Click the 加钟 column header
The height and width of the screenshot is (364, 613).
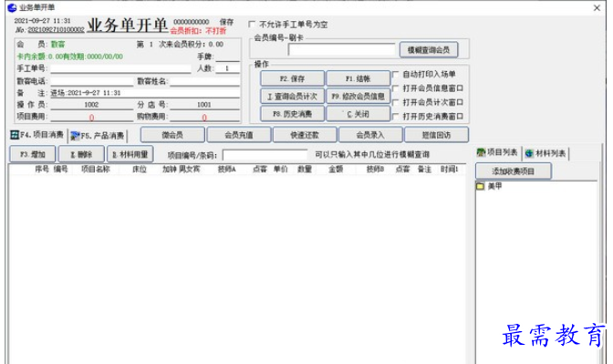coord(170,170)
